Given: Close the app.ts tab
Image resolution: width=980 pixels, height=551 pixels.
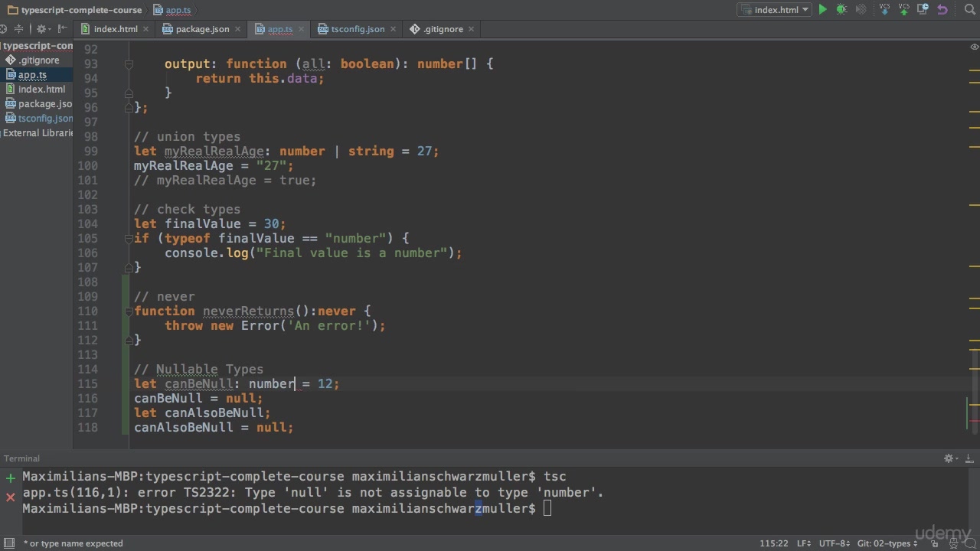Looking at the screenshot, I should pos(301,29).
